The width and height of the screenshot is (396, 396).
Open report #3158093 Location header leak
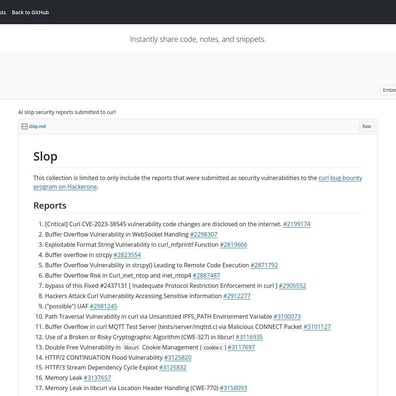(233, 388)
